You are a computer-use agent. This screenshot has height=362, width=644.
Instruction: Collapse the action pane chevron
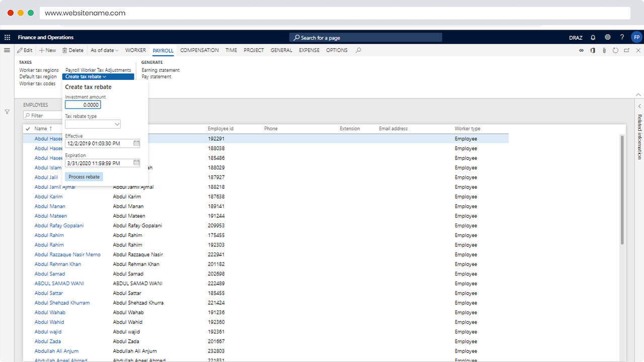638,95
